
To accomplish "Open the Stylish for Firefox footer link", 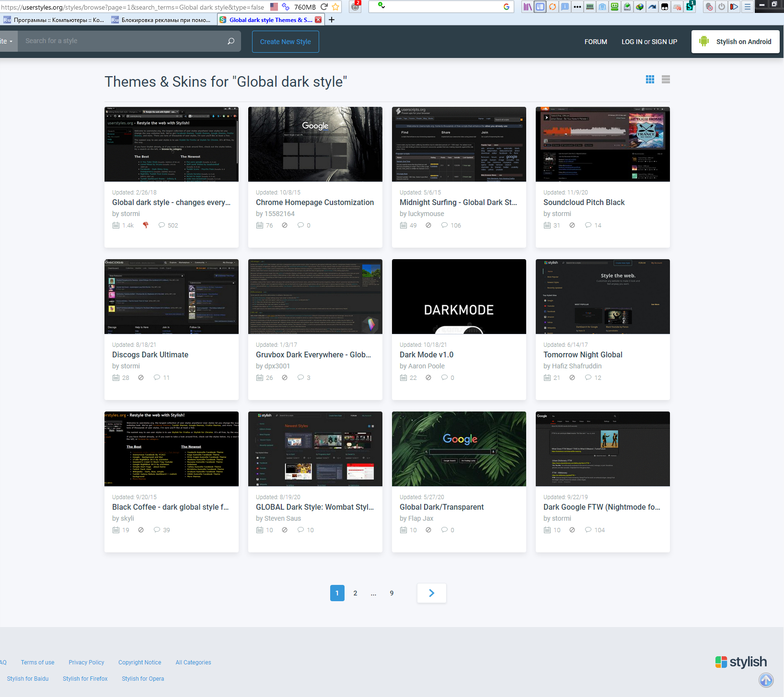I will [x=85, y=679].
